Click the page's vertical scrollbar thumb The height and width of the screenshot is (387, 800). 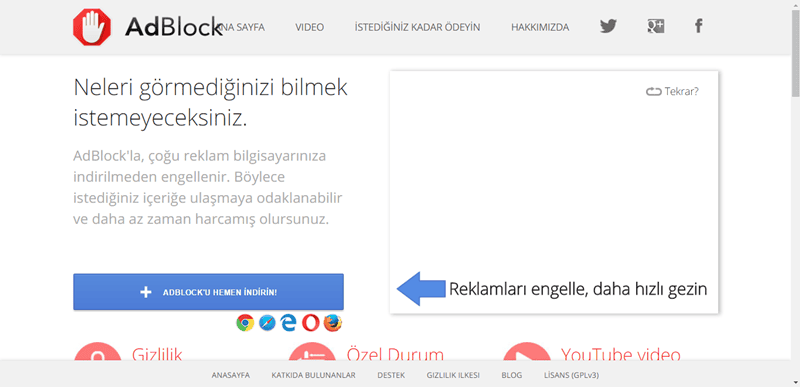tap(795, 53)
